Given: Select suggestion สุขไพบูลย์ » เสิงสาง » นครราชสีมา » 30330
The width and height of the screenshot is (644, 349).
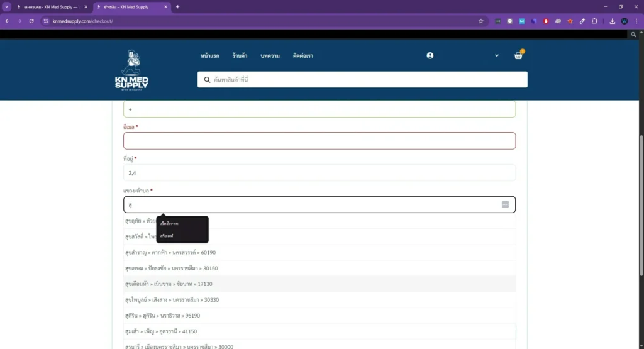Looking at the screenshot, I should point(319,300).
